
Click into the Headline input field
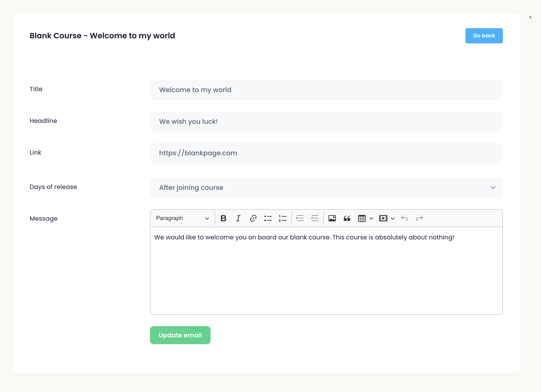326,121
